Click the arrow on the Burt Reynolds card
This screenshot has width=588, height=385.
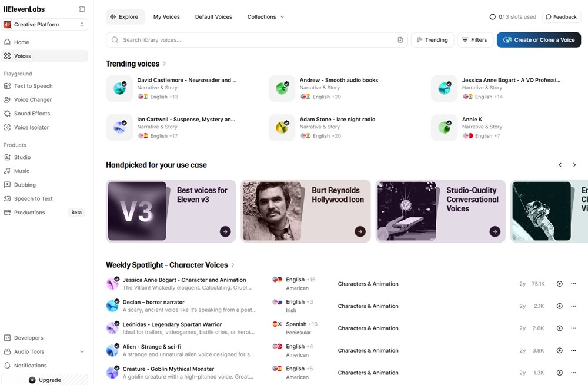click(360, 231)
